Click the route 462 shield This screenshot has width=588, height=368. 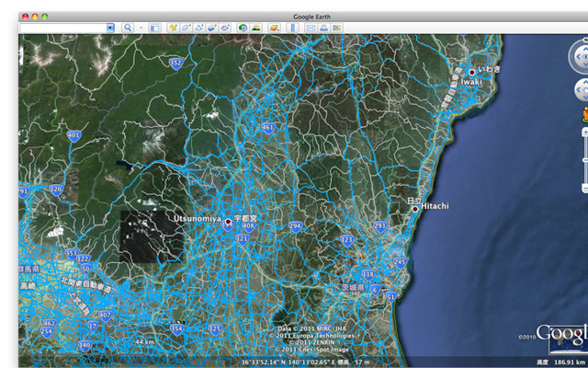[x=50, y=324]
